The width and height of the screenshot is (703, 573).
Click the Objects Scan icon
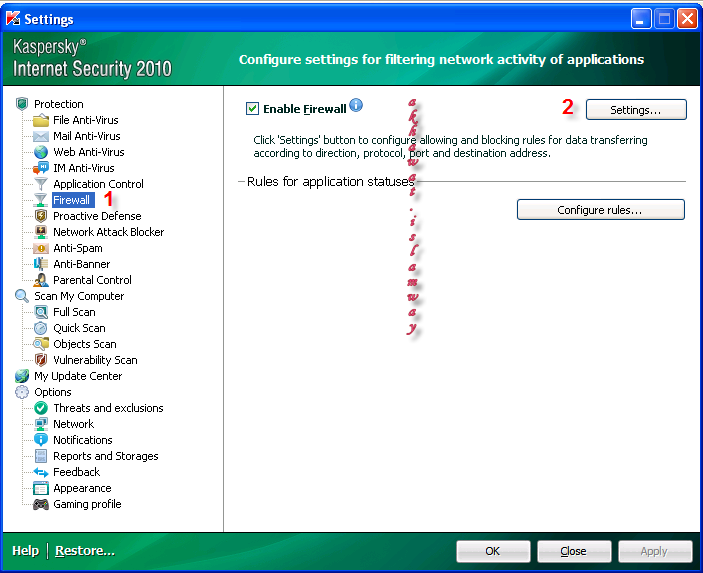41,344
